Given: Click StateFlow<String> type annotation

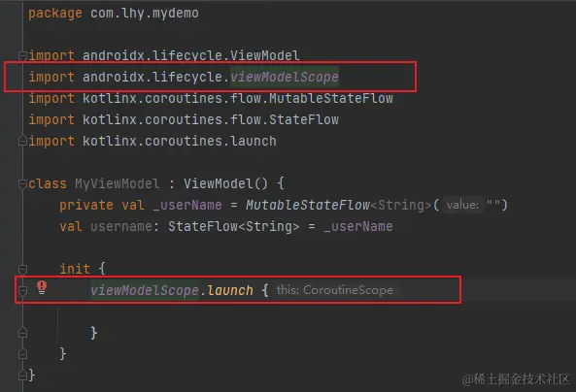Looking at the screenshot, I should click(234, 226).
